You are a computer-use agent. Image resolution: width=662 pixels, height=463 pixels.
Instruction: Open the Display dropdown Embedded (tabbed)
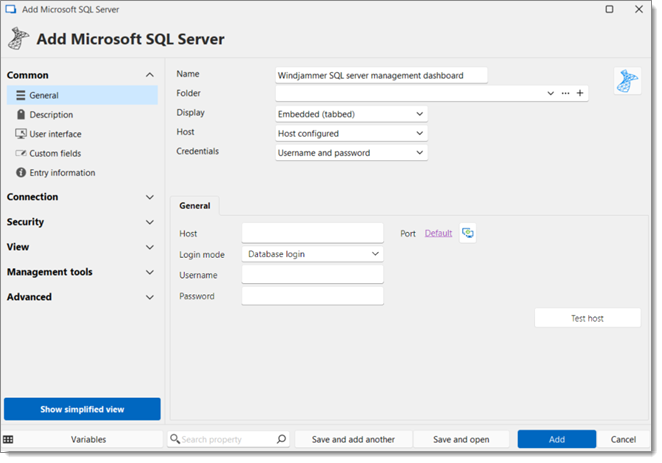coord(351,114)
